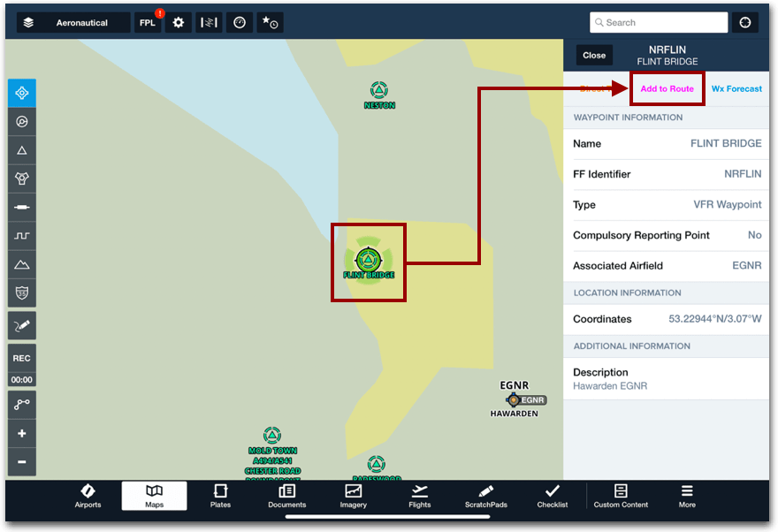The width and height of the screenshot is (778, 532).
Task: Toggle the airspace shield overlay icon
Action: tap(21, 293)
